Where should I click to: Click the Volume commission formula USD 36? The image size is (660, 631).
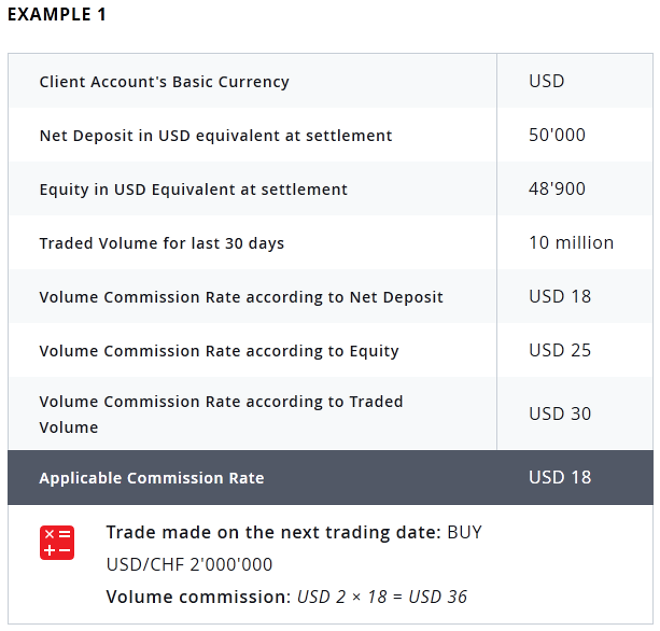[x=382, y=596]
